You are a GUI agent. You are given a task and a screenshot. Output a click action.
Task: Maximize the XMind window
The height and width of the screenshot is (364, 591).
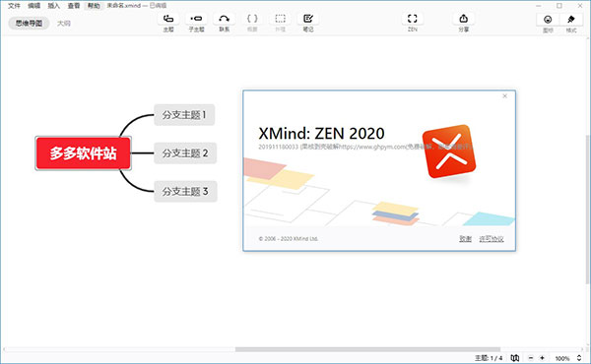[559, 6]
